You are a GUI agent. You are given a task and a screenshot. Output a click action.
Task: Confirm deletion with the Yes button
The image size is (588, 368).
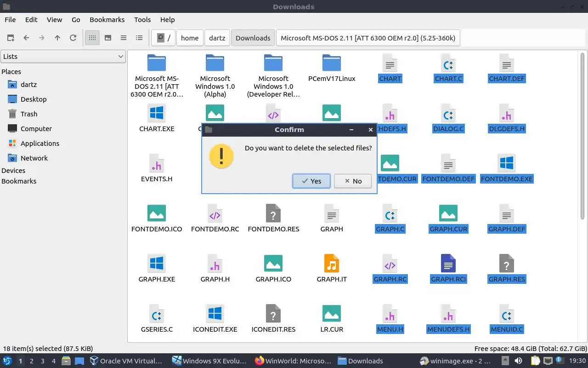(311, 181)
